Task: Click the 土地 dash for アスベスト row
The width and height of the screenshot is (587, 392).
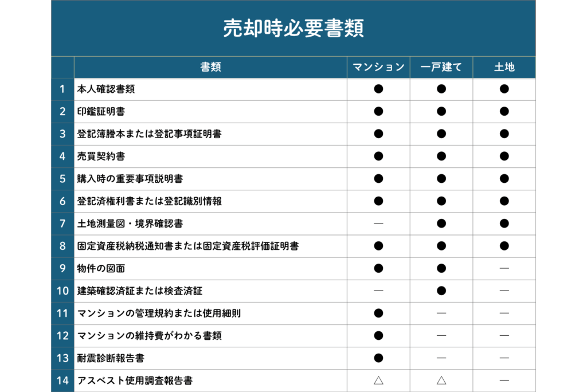Action: pos(504,381)
